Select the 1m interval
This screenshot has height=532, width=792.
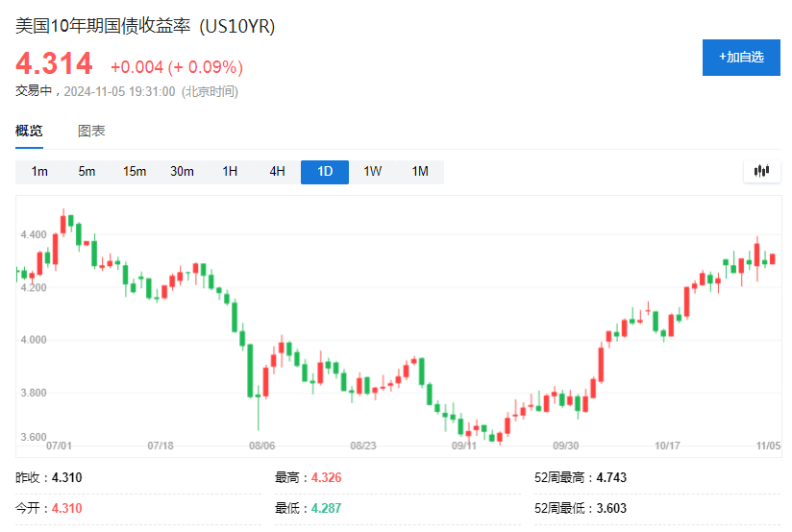coord(39,172)
